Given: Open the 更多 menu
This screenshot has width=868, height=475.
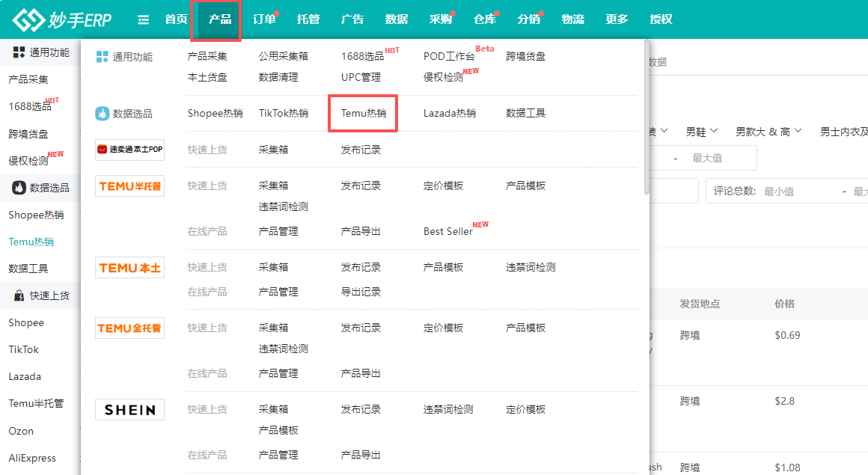Looking at the screenshot, I should tap(617, 19).
